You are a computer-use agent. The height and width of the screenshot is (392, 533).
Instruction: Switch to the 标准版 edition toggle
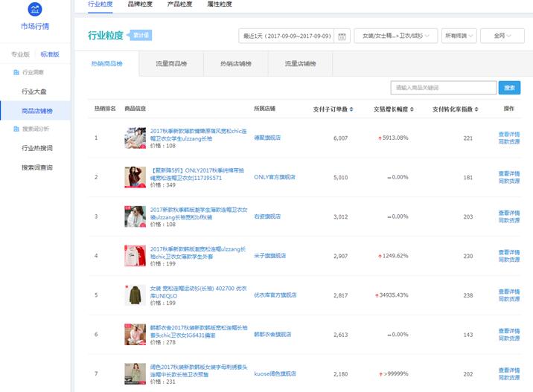tap(50, 54)
